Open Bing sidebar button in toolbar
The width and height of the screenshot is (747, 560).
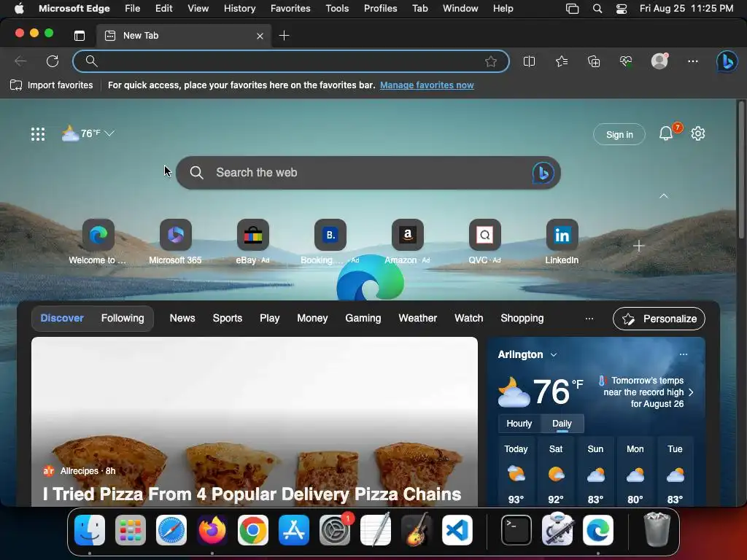tap(727, 61)
